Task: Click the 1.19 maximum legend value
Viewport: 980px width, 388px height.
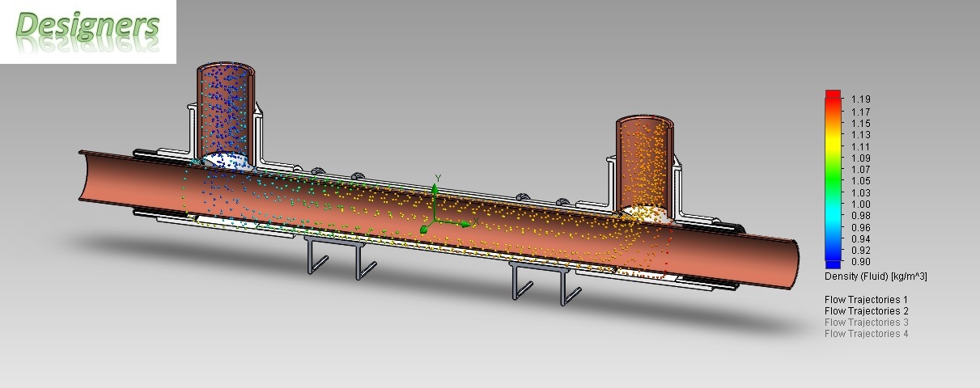Action: point(860,99)
